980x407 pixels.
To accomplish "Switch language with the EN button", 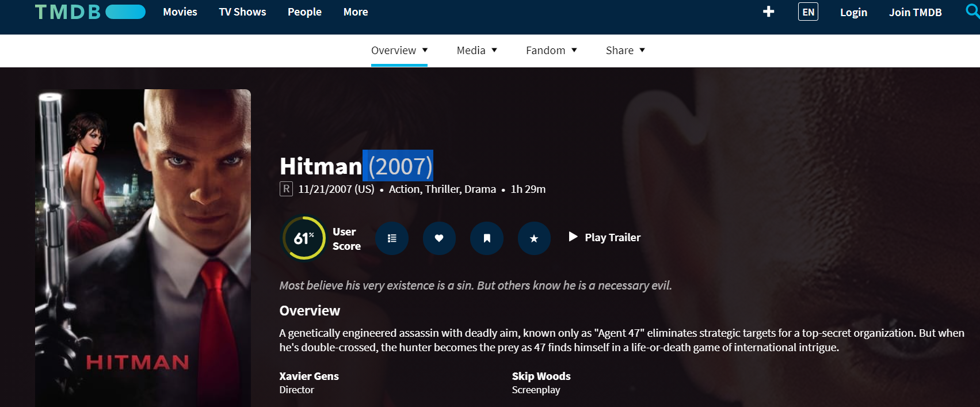I will [808, 12].
